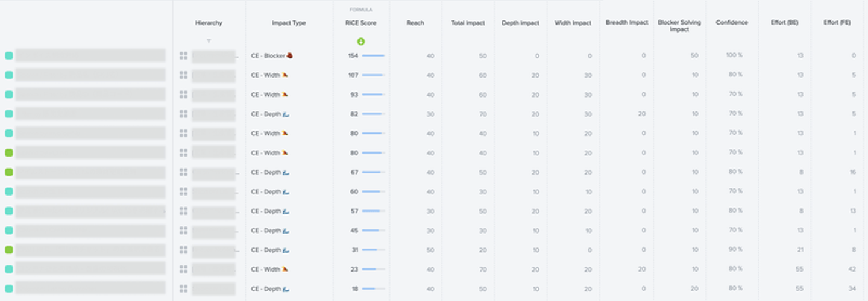Select the 100 % Confidence cell

734,56
